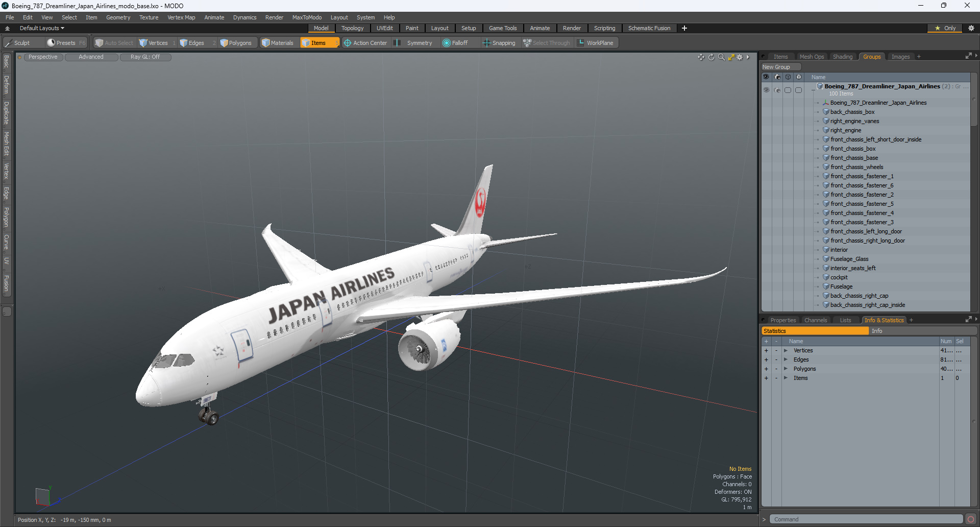Viewport: 980px width, 527px height.
Task: Click the New Group button
Action: 781,67
